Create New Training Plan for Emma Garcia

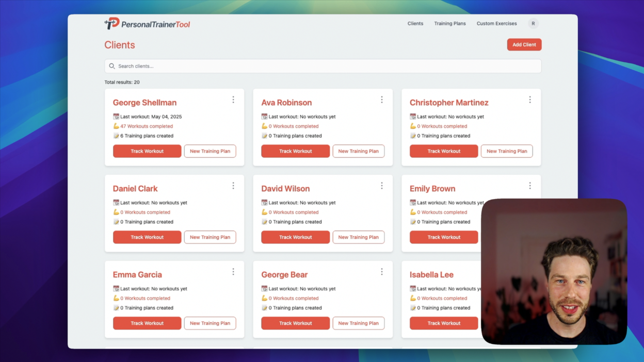210,323
